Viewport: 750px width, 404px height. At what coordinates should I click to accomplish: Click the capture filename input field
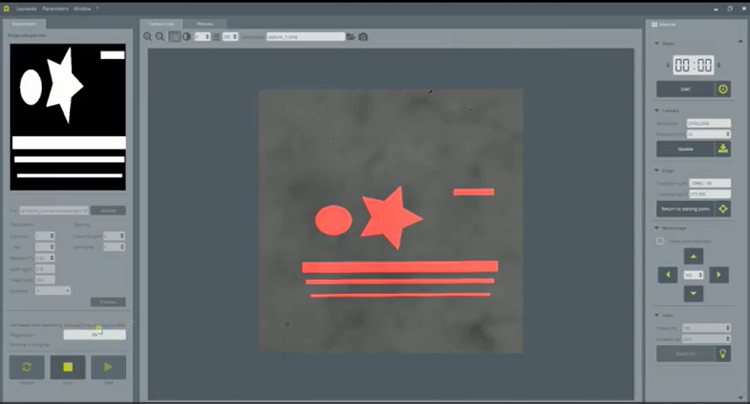pos(304,37)
